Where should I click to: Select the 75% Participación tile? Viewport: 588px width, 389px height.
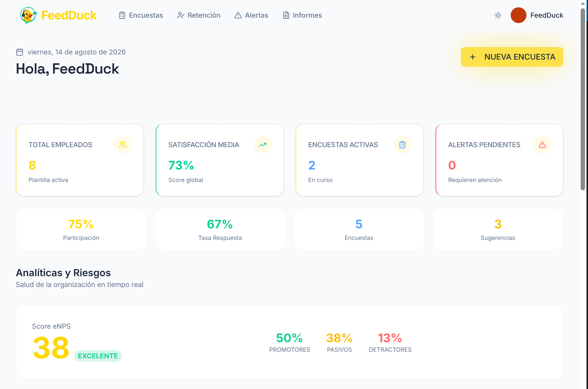(81, 229)
